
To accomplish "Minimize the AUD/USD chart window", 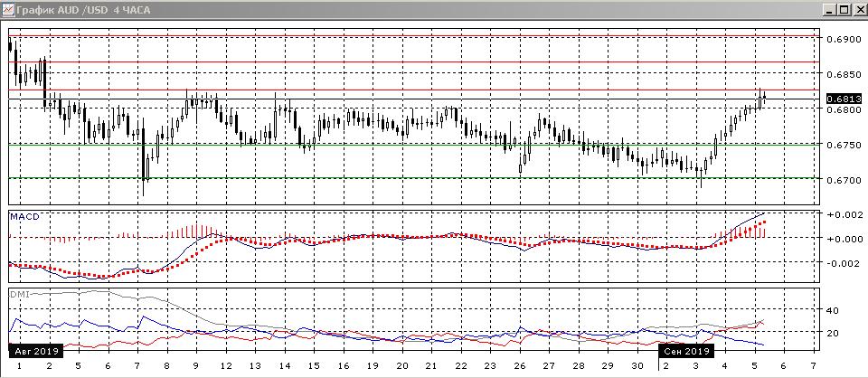I will [829, 10].
